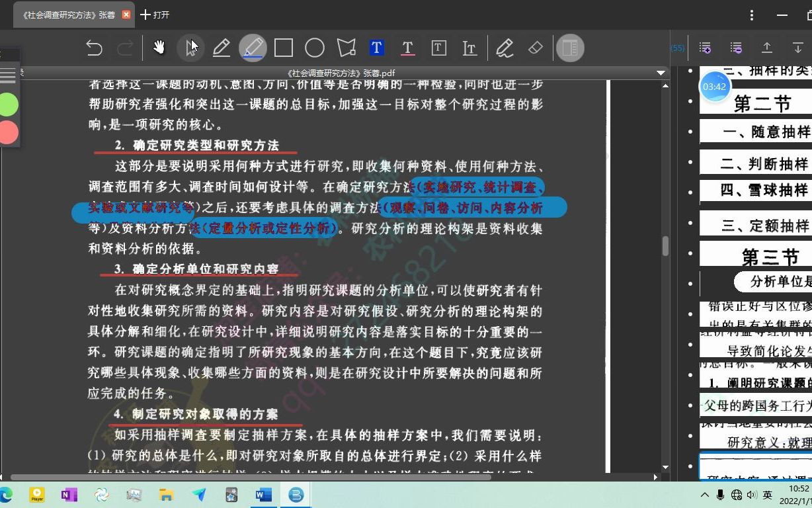The height and width of the screenshot is (508, 812).
Task: Expand the PDF title dropdown arrow
Action: (x=660, y=73)
